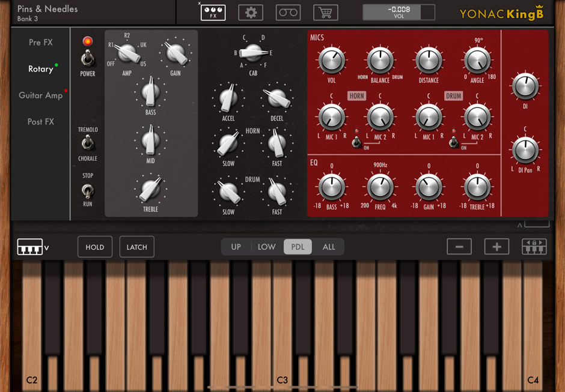Expand the keyboard layout dropdown
Image resolution: width=565 pixels, height=392 pixels.
pos(33,247)
